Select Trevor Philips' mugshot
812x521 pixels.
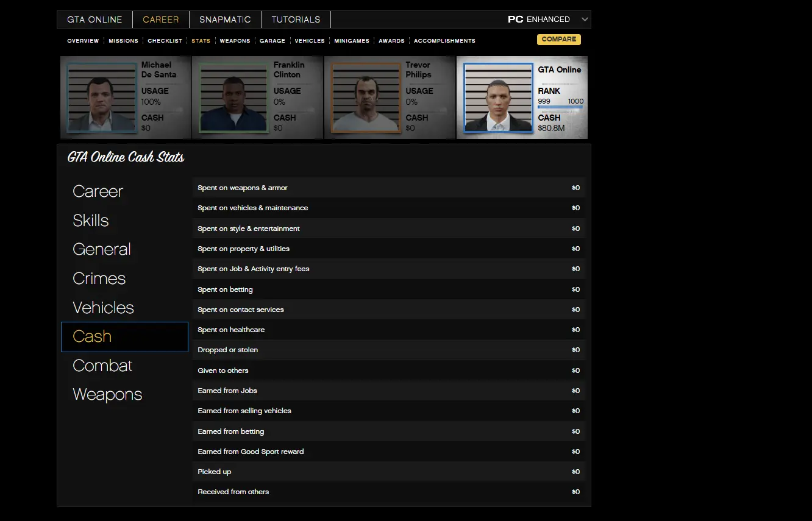[x=366, y=97]
